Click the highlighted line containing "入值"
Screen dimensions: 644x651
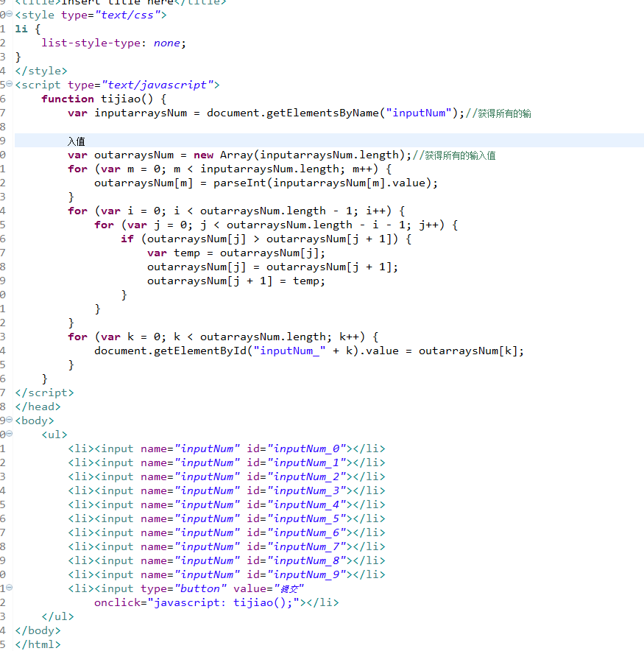point(329,141)
